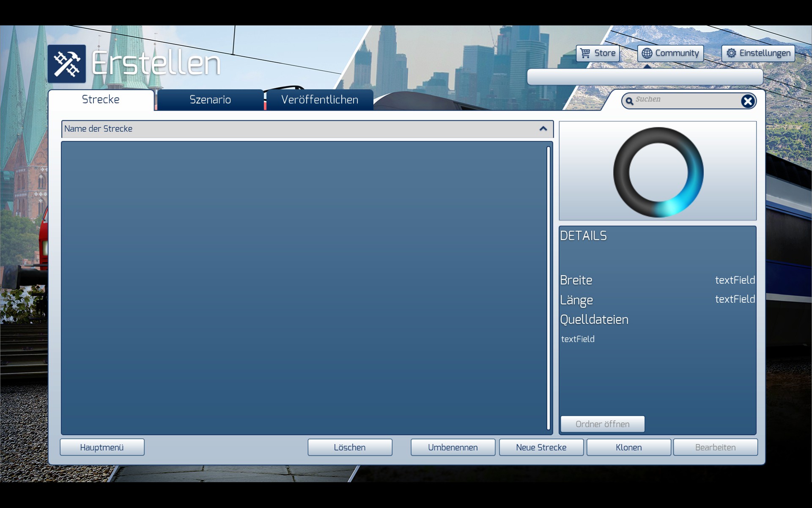Screen dimensions: 812x508
Task: Clear search with the X icon
Action: pyautogui.click(x=747, y=101)
